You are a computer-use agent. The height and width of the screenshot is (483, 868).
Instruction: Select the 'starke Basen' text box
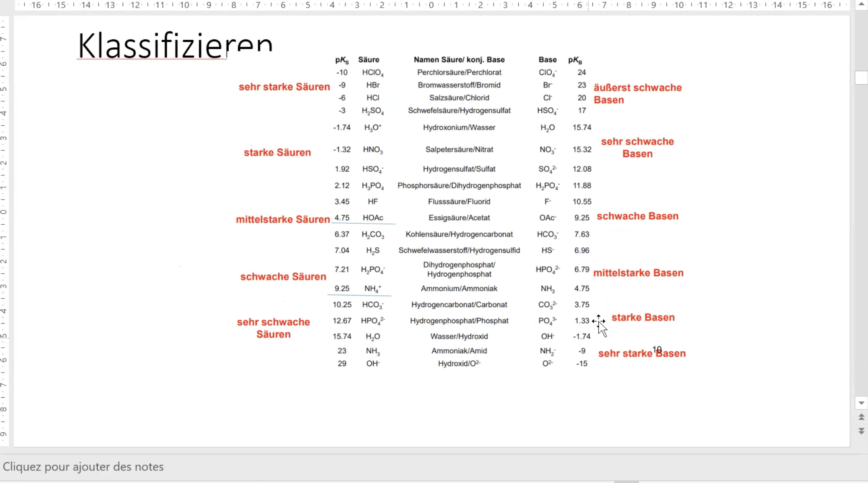click(643, 318)
